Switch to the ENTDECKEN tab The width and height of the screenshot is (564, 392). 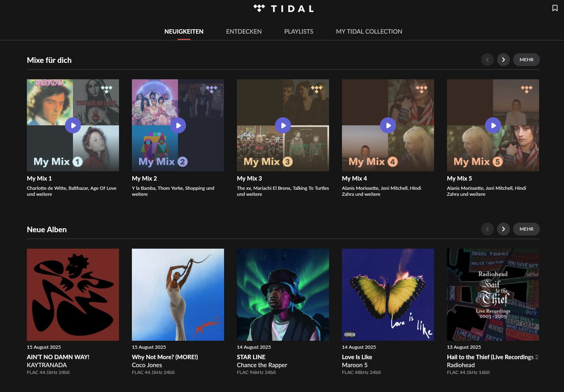[244, 31]
